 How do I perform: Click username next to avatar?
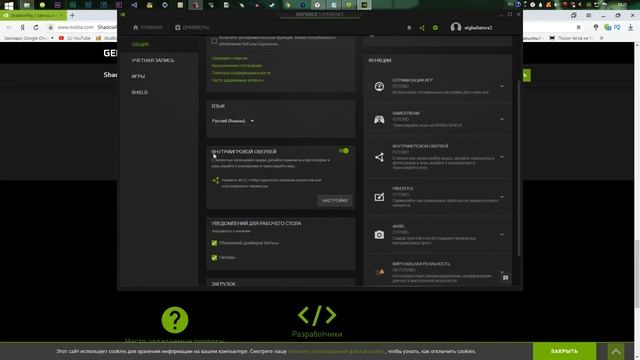tap(478, 28)
